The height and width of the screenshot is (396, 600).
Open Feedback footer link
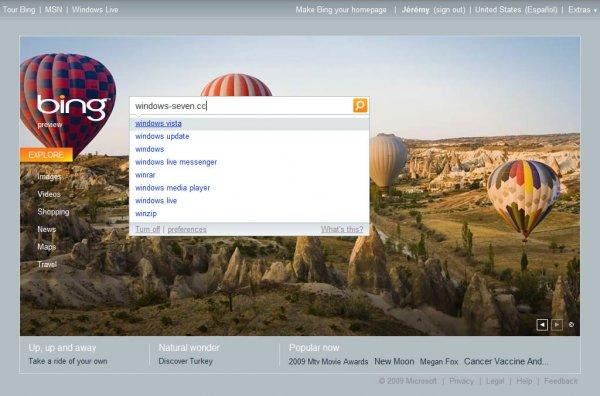tap(561, 381)
